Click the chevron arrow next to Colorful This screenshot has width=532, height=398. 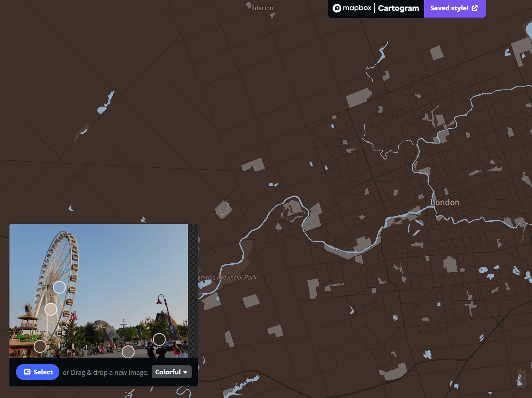(185, 372)
